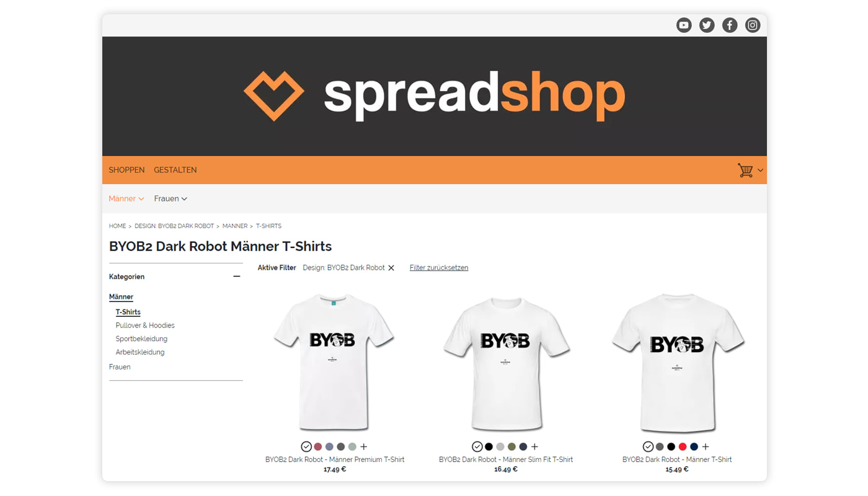Collapse the Kategorien section
This screenshot has width=868, height=496.
pos(236,277)
